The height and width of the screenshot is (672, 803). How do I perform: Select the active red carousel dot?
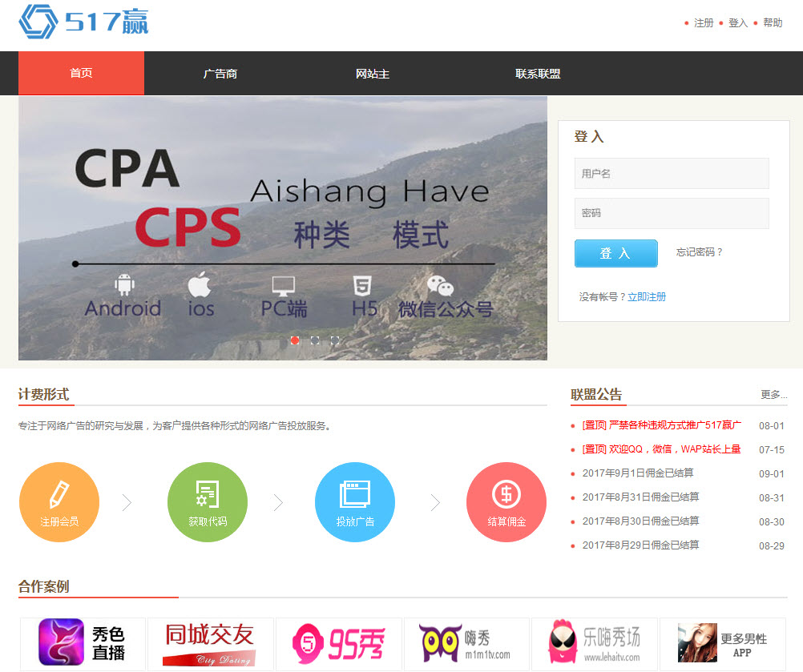pyautogui.click(x=295, y=340)
